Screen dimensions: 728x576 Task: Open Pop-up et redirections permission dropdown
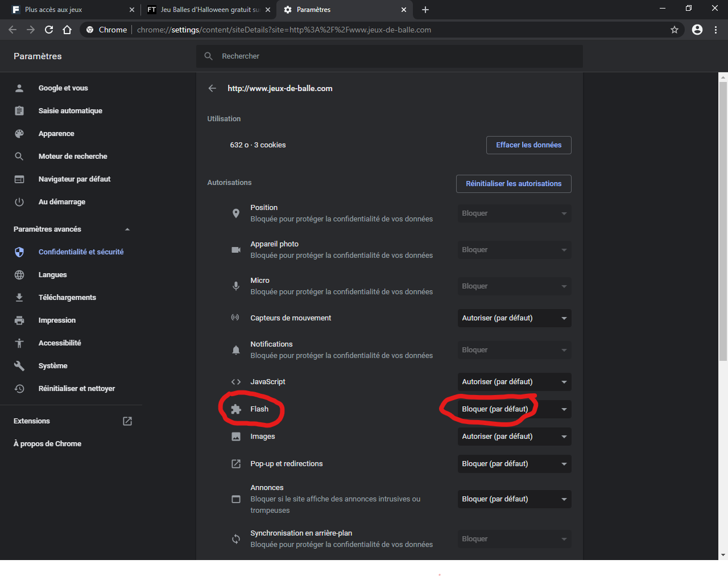514,464
